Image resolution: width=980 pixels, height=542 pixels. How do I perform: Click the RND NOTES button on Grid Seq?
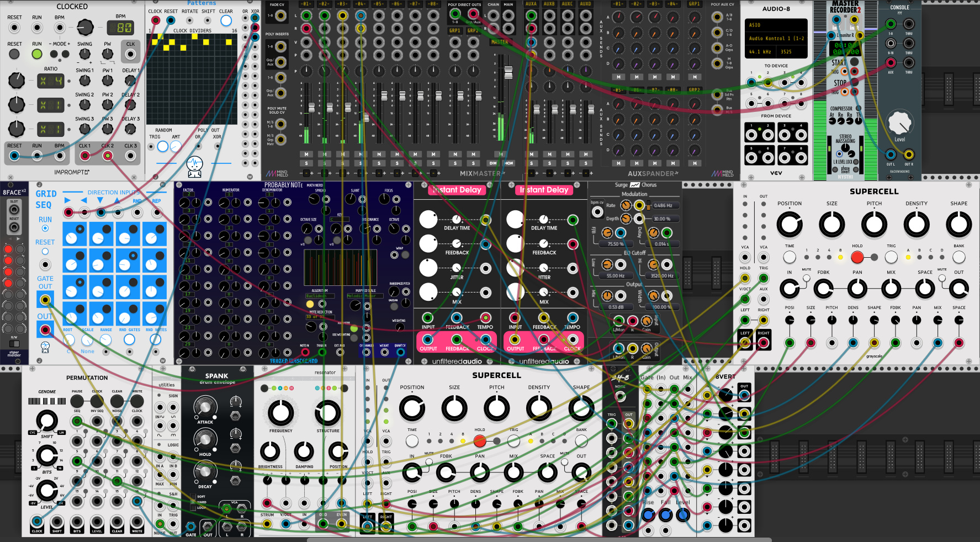tap(156, 340)
